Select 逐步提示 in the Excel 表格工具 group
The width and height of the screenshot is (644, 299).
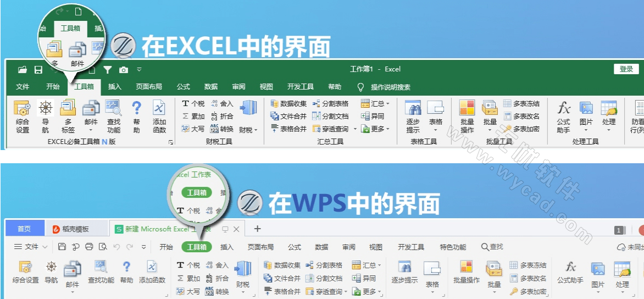click(413, 109)
